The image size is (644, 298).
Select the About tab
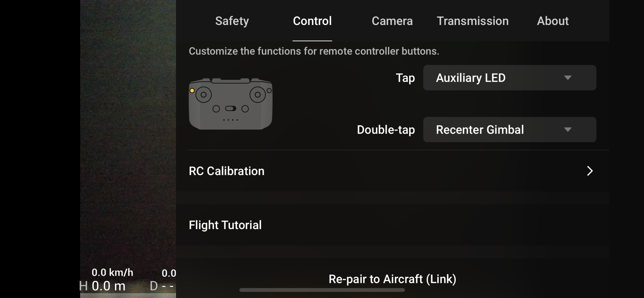pyautogui.click(x=552, y=21)
